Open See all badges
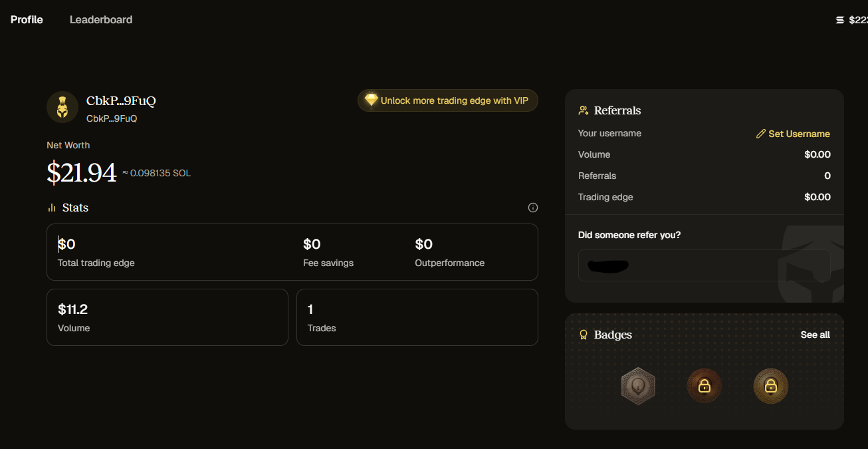This screenshot has height=449, width=868. click(815, 335)
